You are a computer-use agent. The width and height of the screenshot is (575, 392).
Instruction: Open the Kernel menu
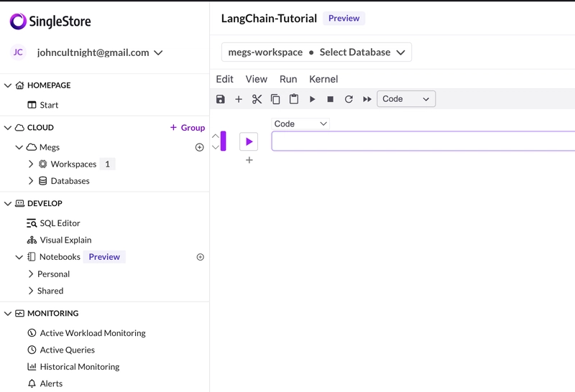[x=323, y=79]
